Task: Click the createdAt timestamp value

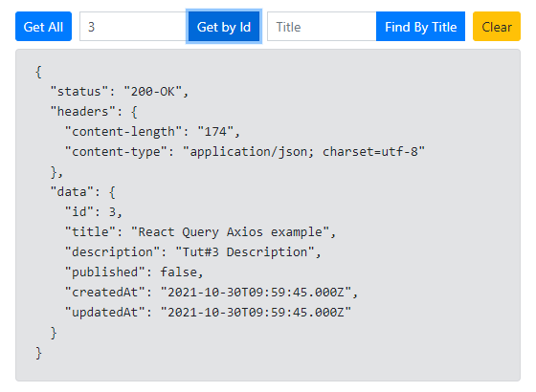Action: point(257,293)
